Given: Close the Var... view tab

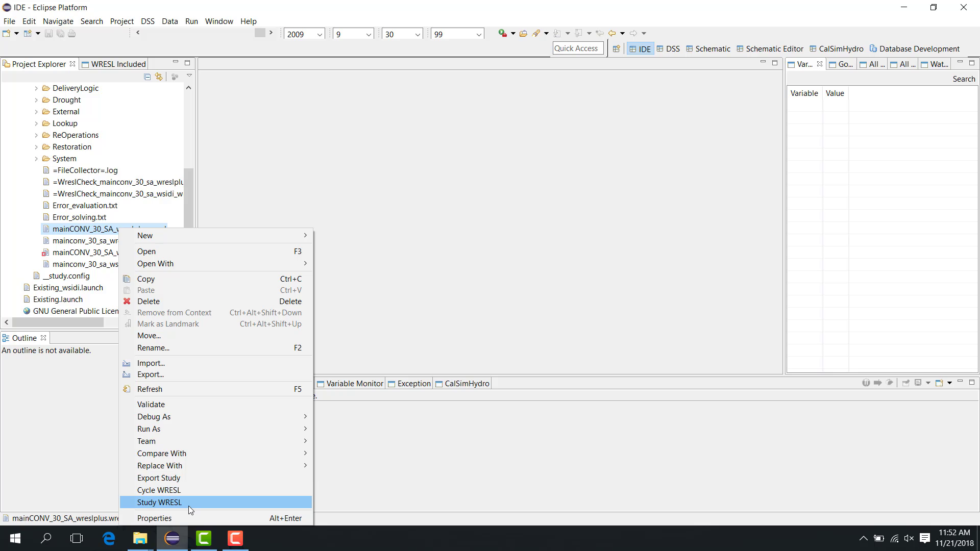Looking at the screenshot, I should pyautogui.click(x=820, y=64).
